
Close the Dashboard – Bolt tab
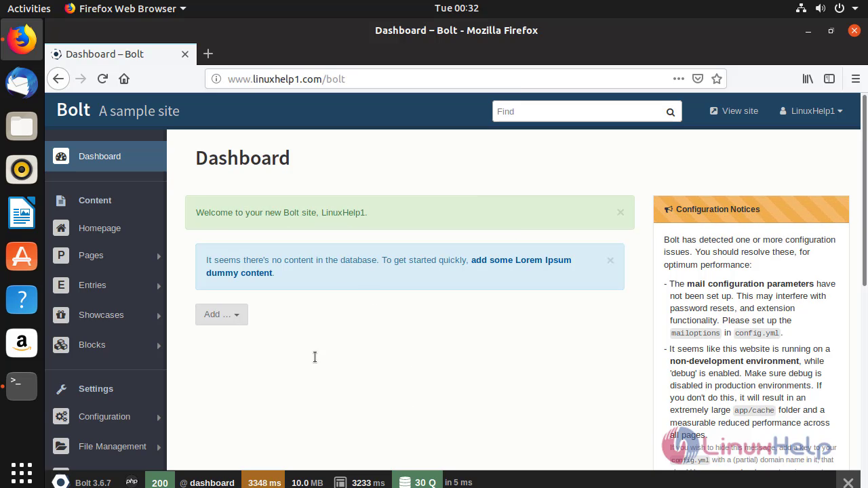click(185, 54)
